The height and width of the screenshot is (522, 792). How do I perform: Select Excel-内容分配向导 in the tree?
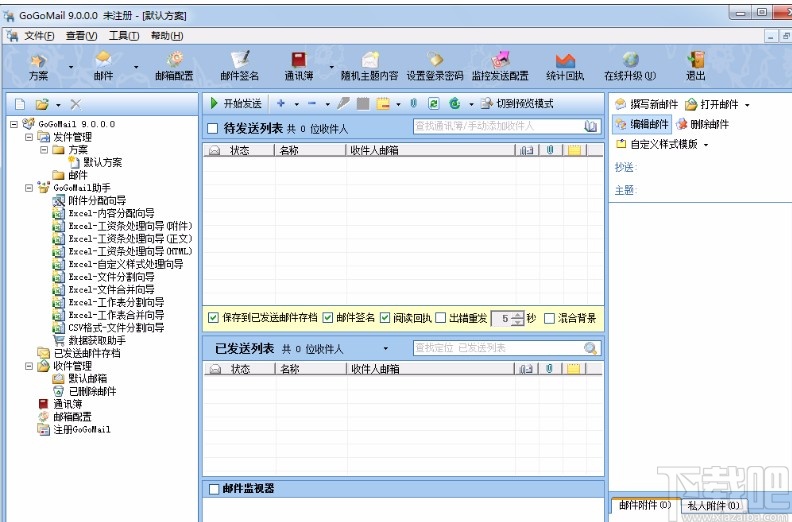coord(112,213)
